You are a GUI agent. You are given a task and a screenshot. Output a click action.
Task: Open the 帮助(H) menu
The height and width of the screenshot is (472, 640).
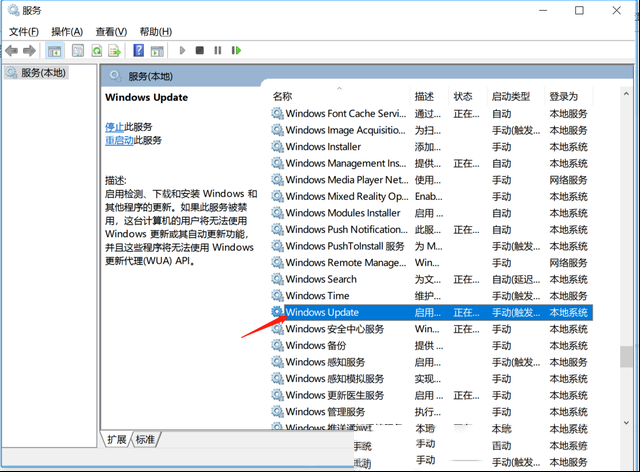(156, 31)
